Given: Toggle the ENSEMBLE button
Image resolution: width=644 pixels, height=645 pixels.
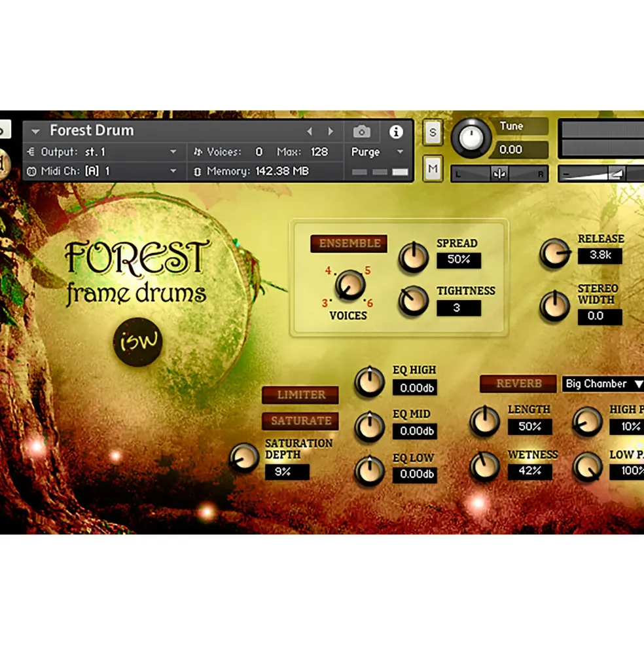Looking at the screenshot, I should tap(349, 244).
